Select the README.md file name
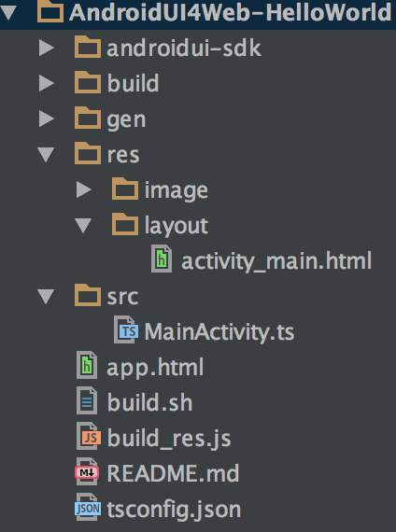396x532 pixels. (x=173, y=473)
